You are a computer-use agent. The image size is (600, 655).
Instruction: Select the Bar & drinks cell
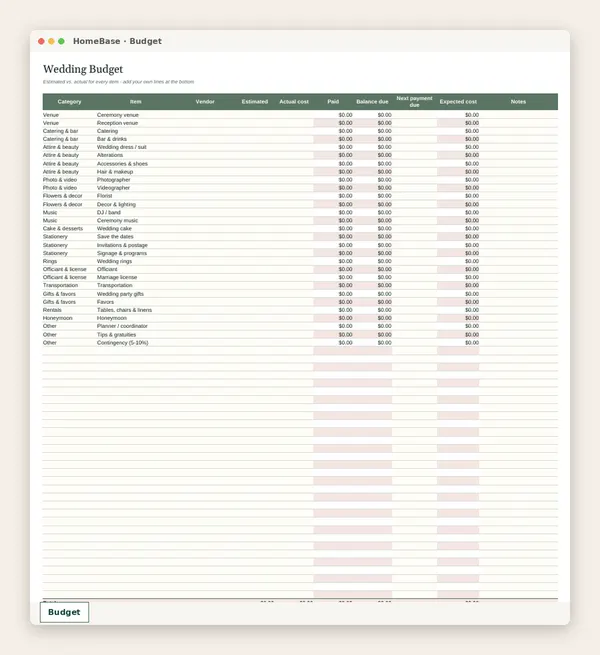tap(135, 139)
